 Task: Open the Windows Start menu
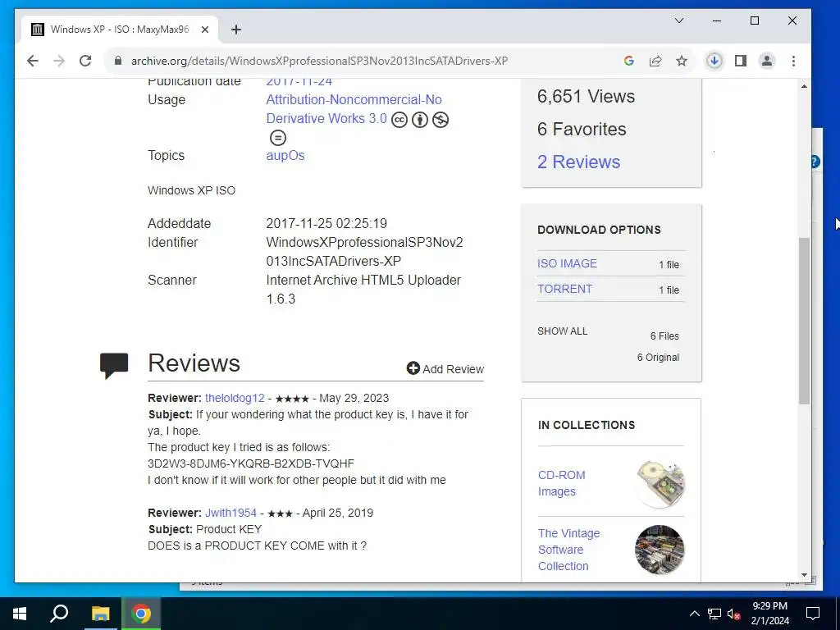20,614
